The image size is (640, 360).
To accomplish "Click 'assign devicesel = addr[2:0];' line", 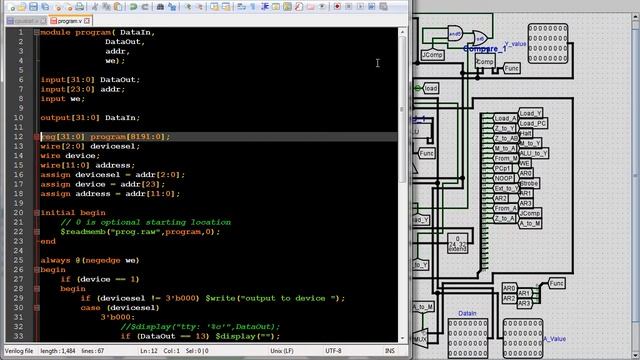I will [x=112, y=175].
